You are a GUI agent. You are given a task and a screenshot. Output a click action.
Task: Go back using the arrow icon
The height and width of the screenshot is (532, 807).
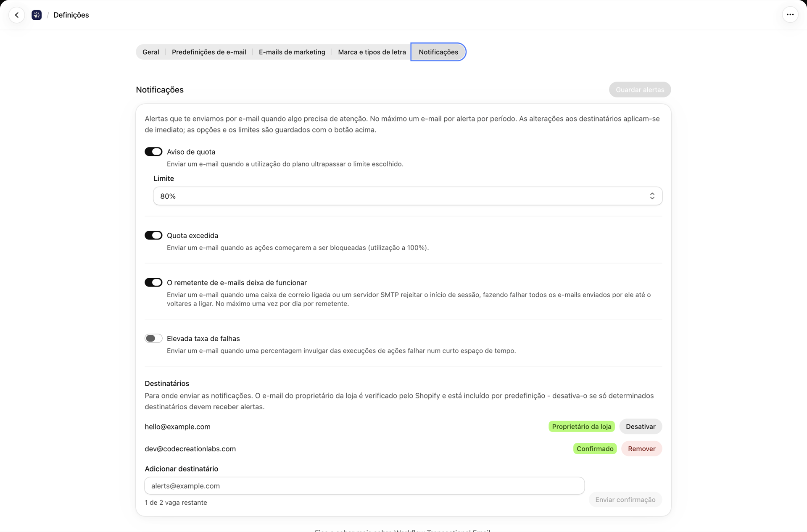17,15
